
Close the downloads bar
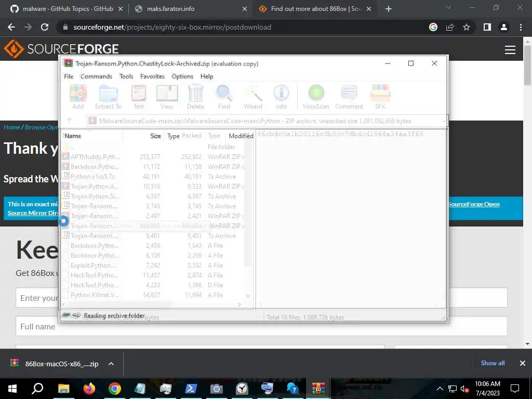[523, 363]
